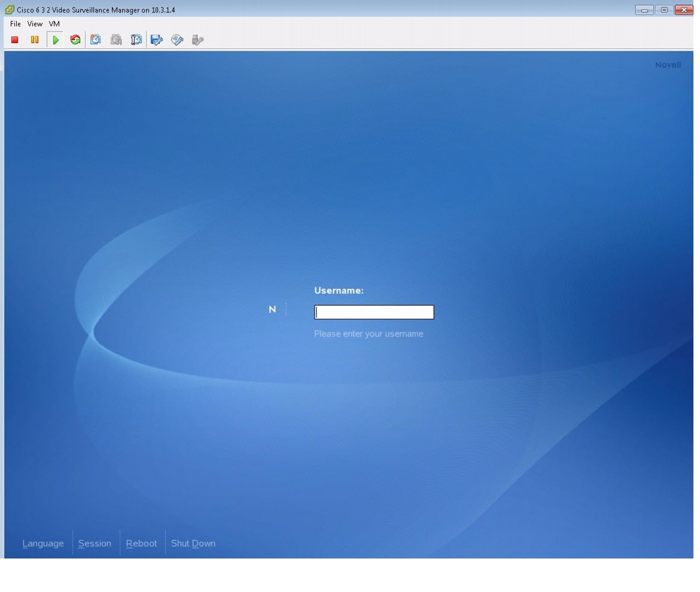Take a snapshot of the virtual machine

(x=96, y=40)
